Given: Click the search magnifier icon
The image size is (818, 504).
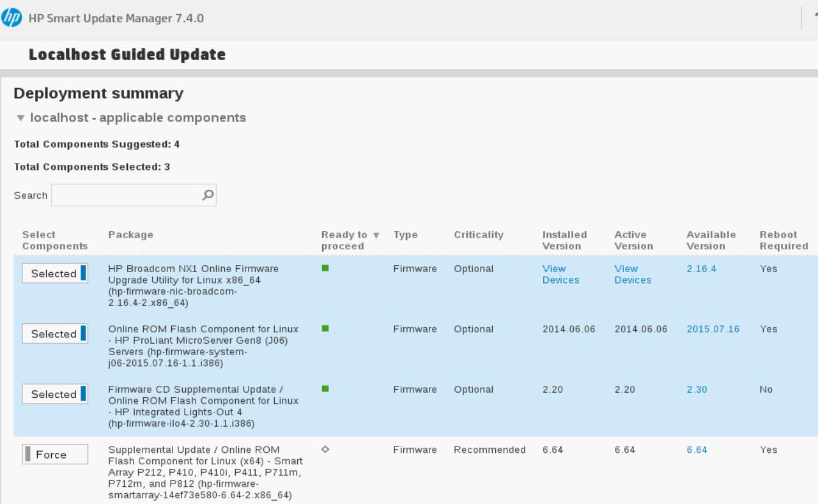Looking at the screenshot, I should click(x=207, y=195).
